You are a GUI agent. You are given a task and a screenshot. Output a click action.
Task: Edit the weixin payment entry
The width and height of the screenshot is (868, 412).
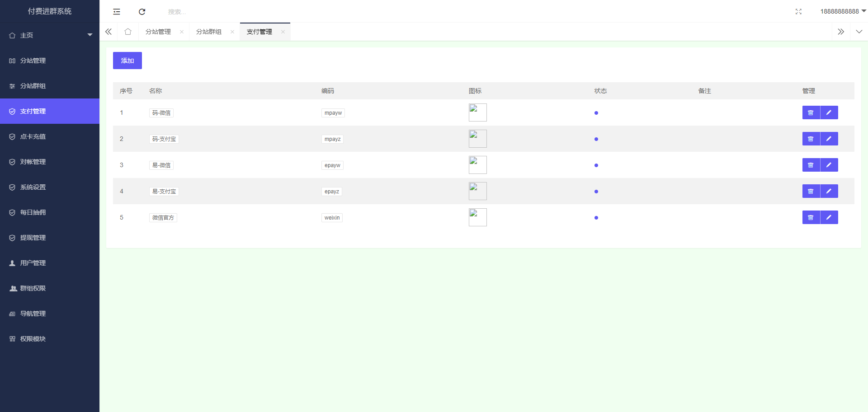pyautogui.click(x=829, y=217)
